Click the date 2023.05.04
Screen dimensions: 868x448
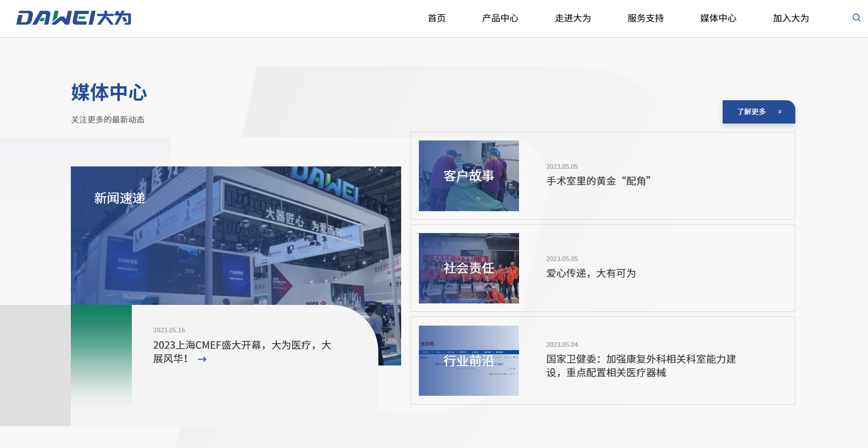(562, 345)
